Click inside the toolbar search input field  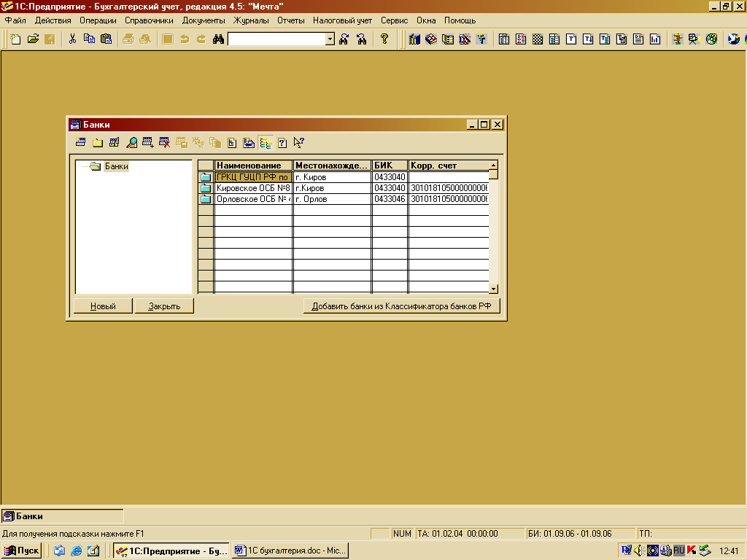tap(276, 39)
